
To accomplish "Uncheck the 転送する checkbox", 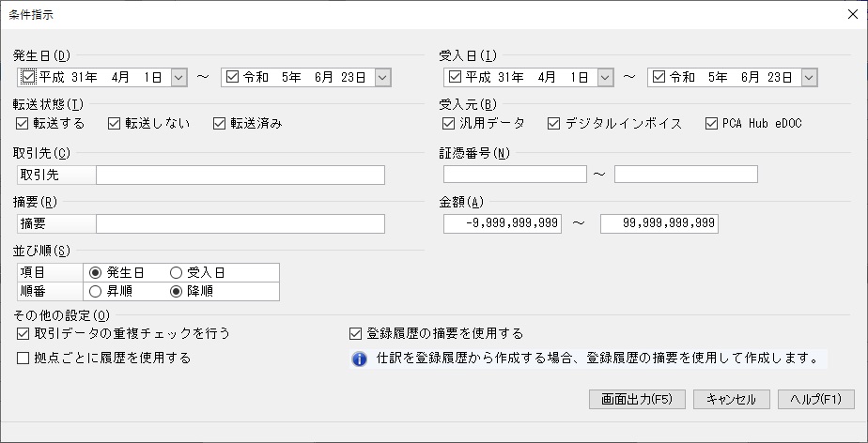I will [x=23, y=123].
